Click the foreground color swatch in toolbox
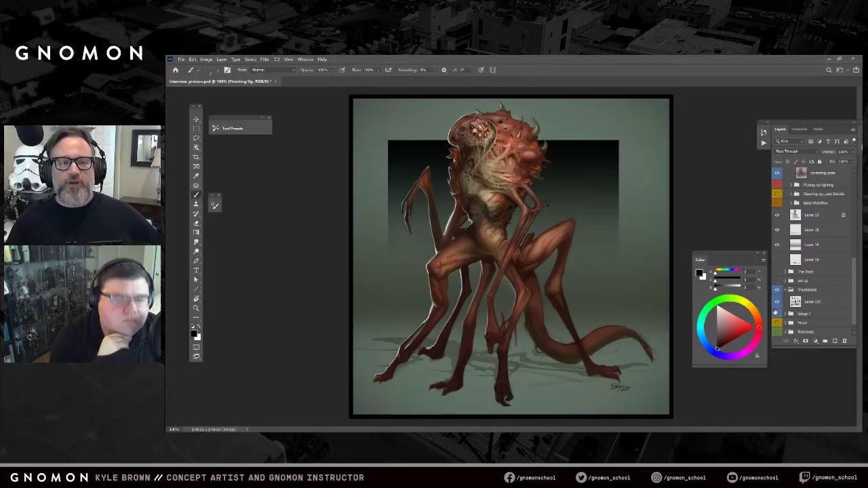The width and height of the screenshot is (868, 488). pyautogui.click(x=195, y=333)
